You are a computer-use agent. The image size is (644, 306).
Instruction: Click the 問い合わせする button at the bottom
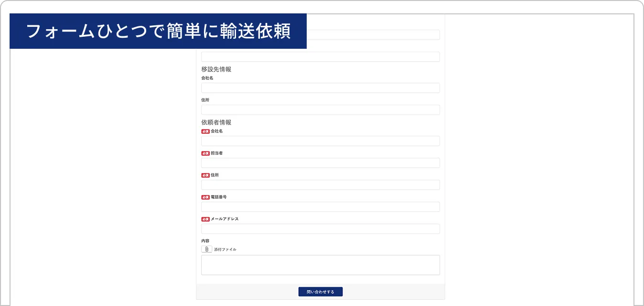tap(320, 292)
